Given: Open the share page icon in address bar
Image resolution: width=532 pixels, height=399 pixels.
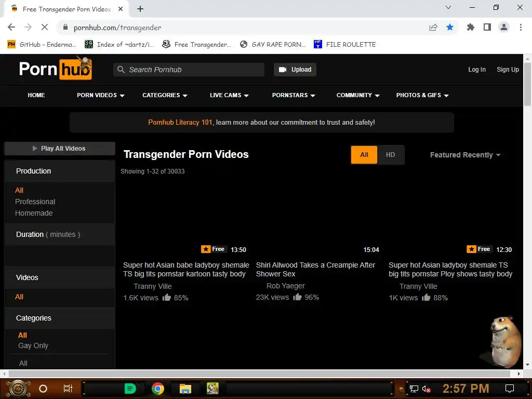Looking at the screenshot, I should click(x=433, y=28).
